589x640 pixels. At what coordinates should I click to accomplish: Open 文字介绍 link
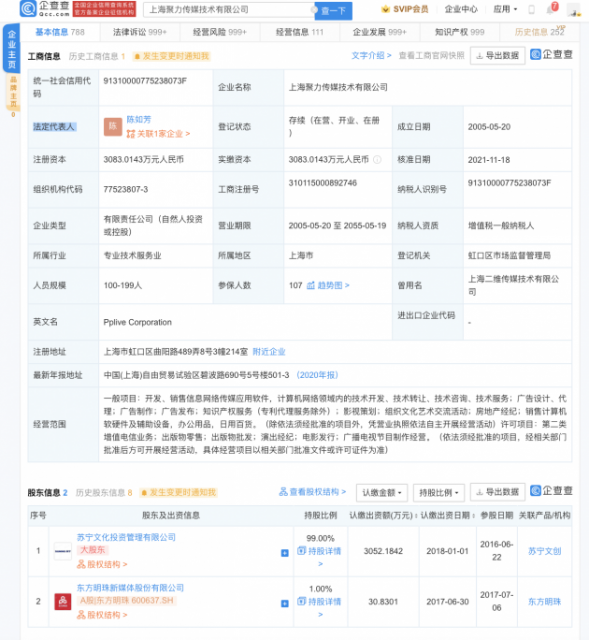[371, 56]
